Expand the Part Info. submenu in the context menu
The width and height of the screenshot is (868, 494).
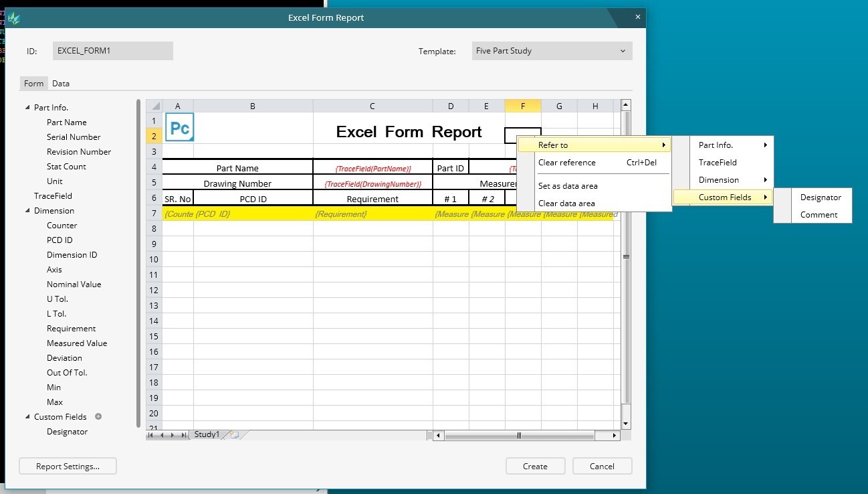pos(732,145)
